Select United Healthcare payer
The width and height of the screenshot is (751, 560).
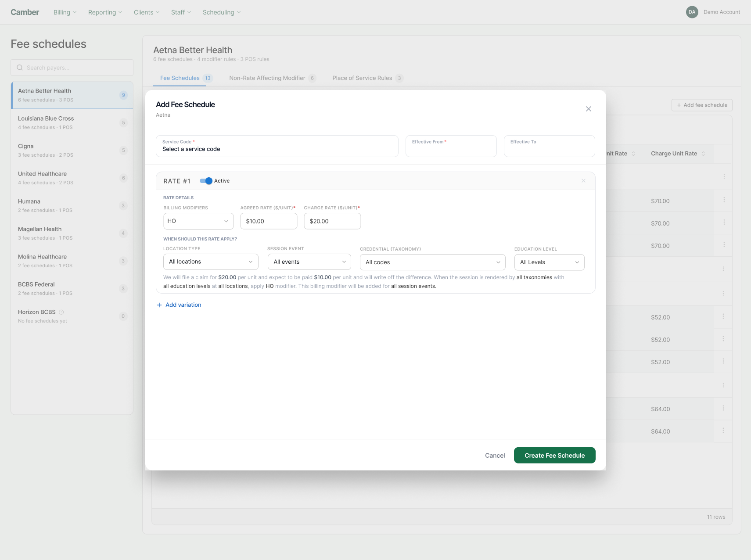point(72,178)
